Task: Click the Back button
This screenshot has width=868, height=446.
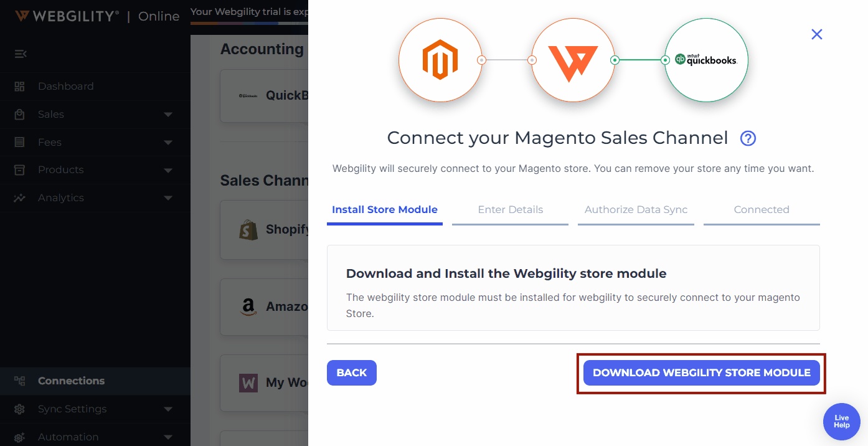Action: (351, 372)
